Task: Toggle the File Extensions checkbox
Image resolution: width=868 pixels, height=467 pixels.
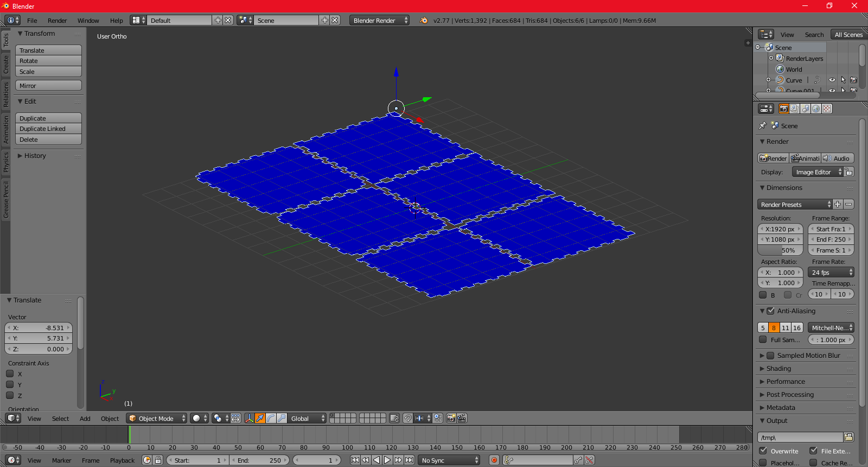Action: [x=813, y=451]
